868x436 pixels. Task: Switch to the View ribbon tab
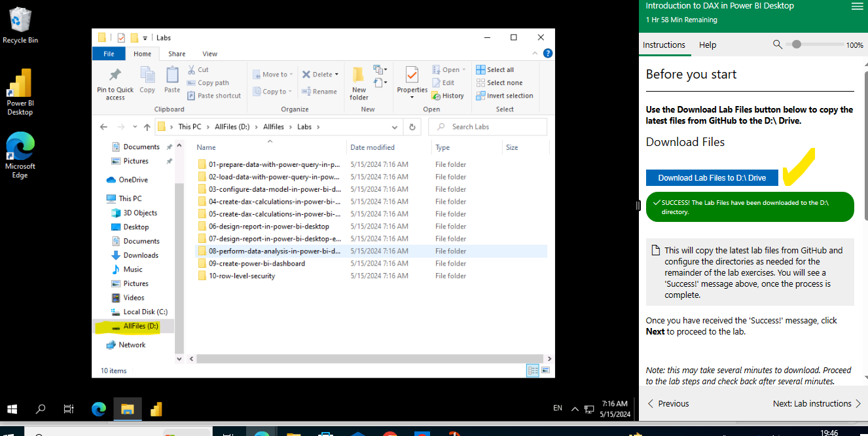coord(209,53)
